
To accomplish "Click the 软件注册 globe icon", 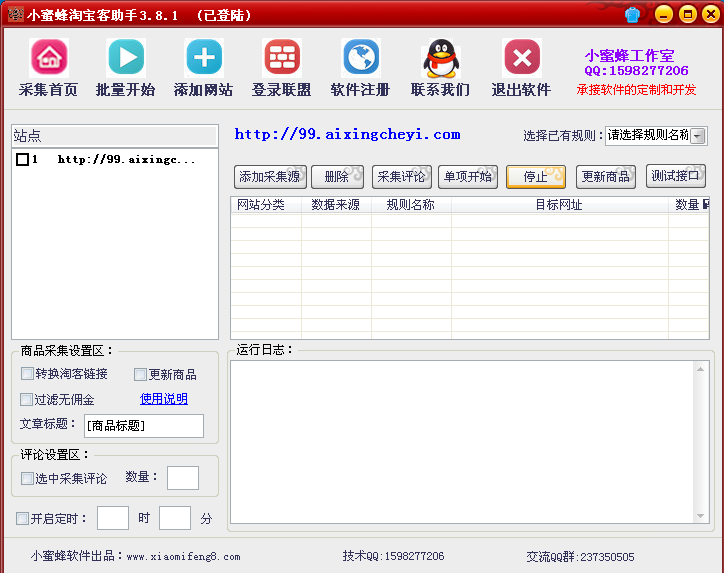I will [360, 58].
